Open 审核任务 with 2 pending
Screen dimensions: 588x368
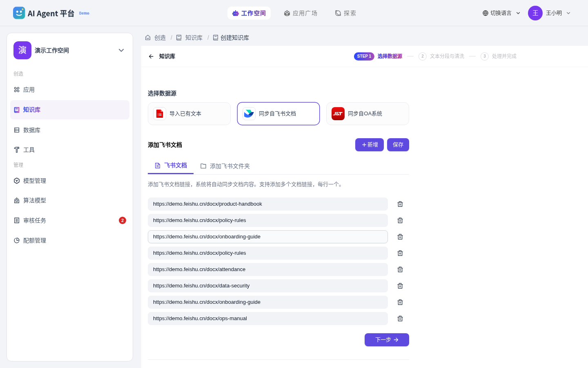tap(70, 220)
